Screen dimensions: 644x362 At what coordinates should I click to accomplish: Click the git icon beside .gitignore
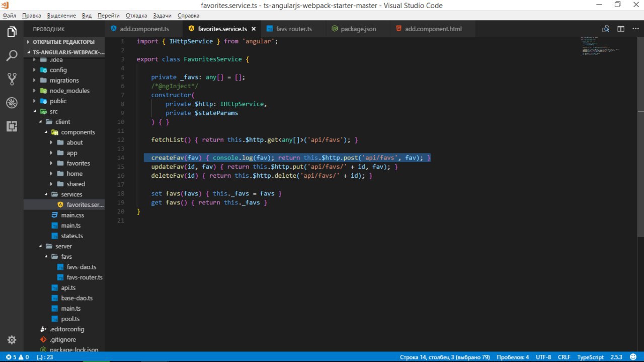(x=44, y=339)
